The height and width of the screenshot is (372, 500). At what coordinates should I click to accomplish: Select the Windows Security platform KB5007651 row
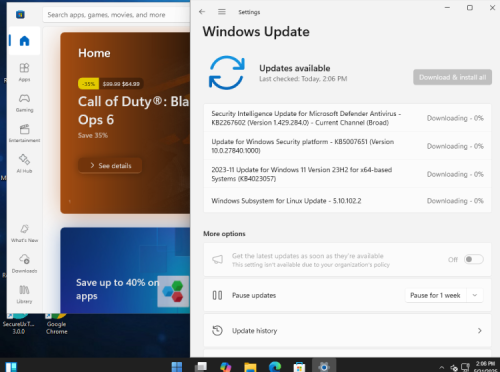point(347,146)
